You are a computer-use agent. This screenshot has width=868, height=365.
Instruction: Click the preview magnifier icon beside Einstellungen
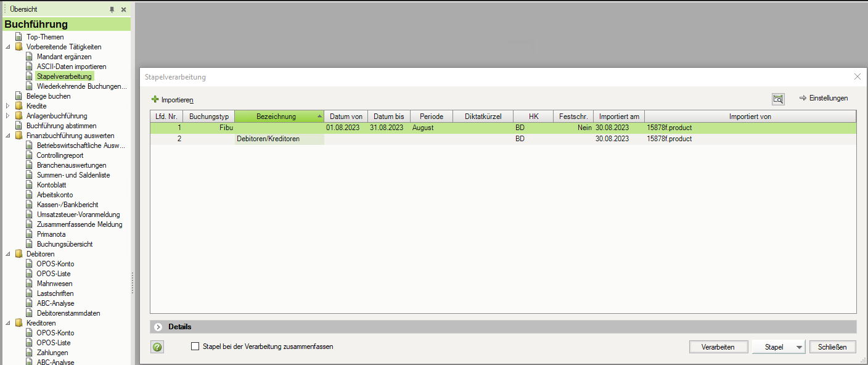tap(778, 99)
